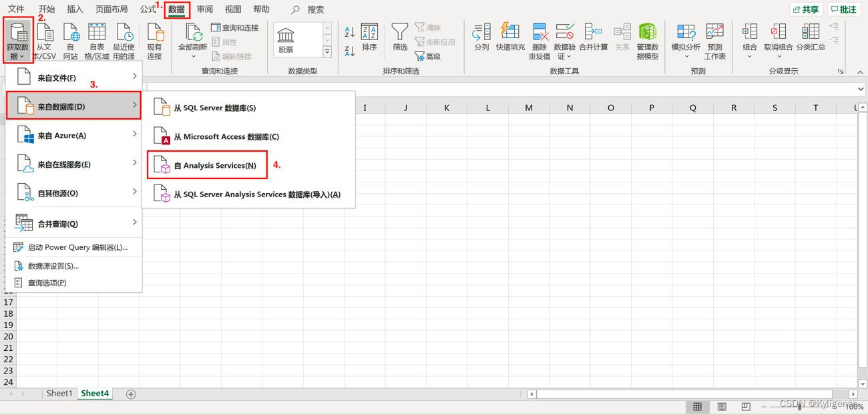
Task: Choose 从 Microsoft Access 数据库(C)
Action: (250, 136)
